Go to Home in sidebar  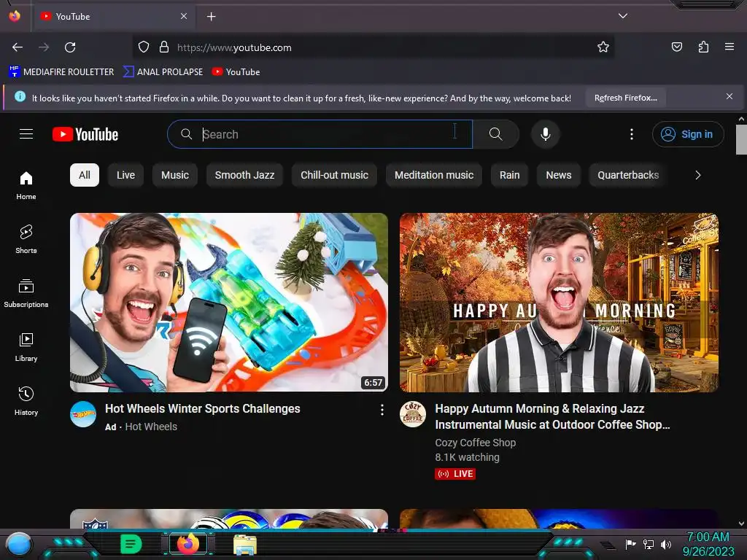click(26, 186)
